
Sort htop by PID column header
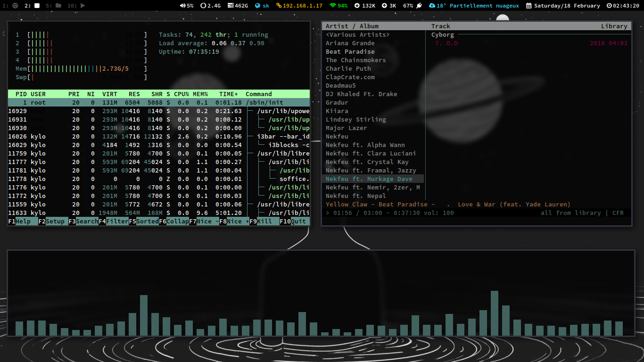pos(21,94)
